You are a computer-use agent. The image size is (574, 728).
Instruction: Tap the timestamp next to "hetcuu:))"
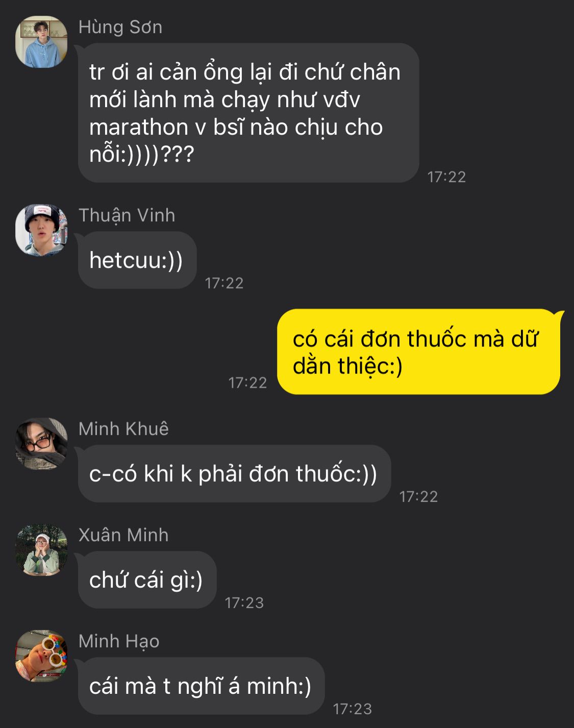click(x=224, y=283)
